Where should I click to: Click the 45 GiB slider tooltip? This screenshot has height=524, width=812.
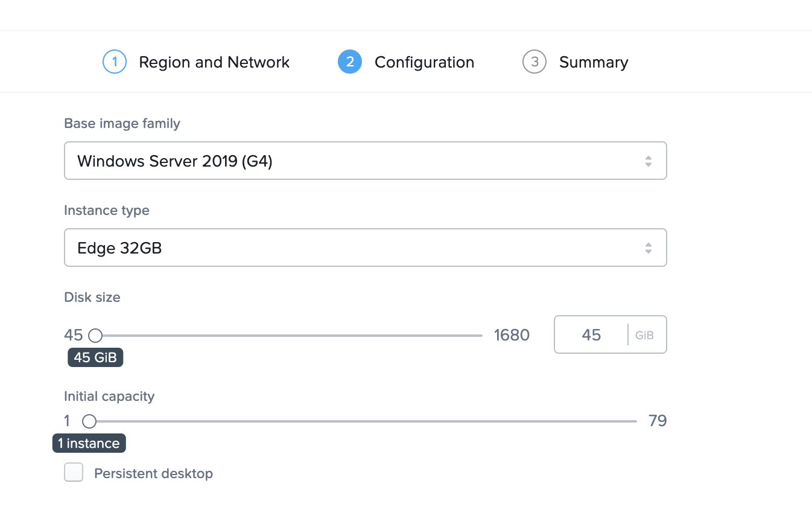(95, 357)
